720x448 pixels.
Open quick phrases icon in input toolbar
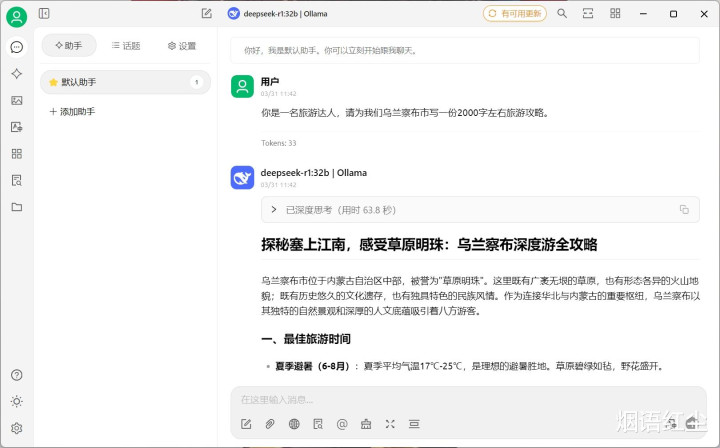pos(366,424)
